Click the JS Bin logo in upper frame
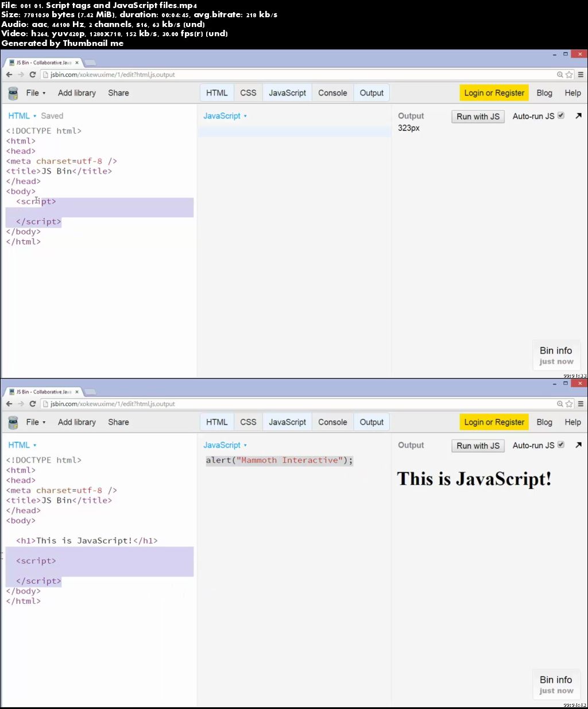 (x=13, y=93)
